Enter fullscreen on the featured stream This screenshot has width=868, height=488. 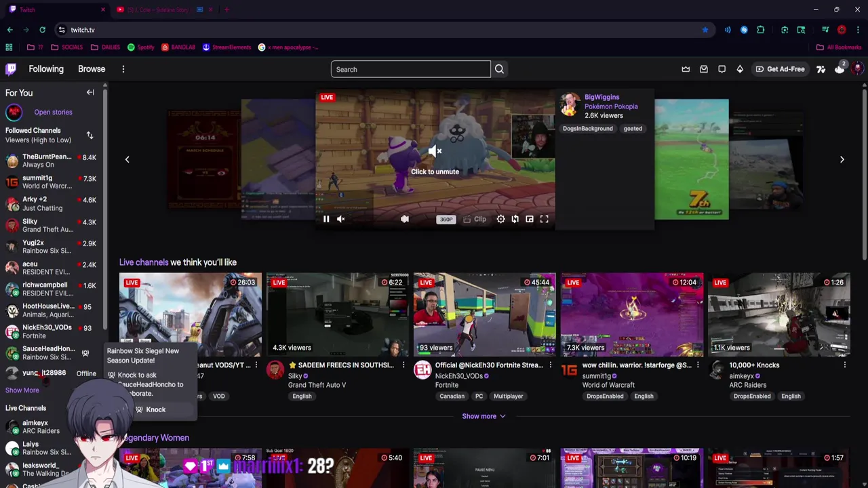[544, 219]
